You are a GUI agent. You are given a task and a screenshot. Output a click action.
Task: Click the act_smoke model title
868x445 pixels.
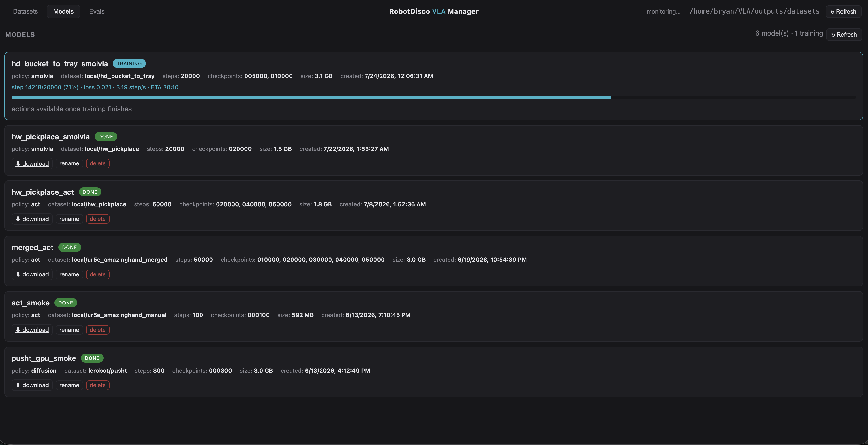click(x=31, y=303)
